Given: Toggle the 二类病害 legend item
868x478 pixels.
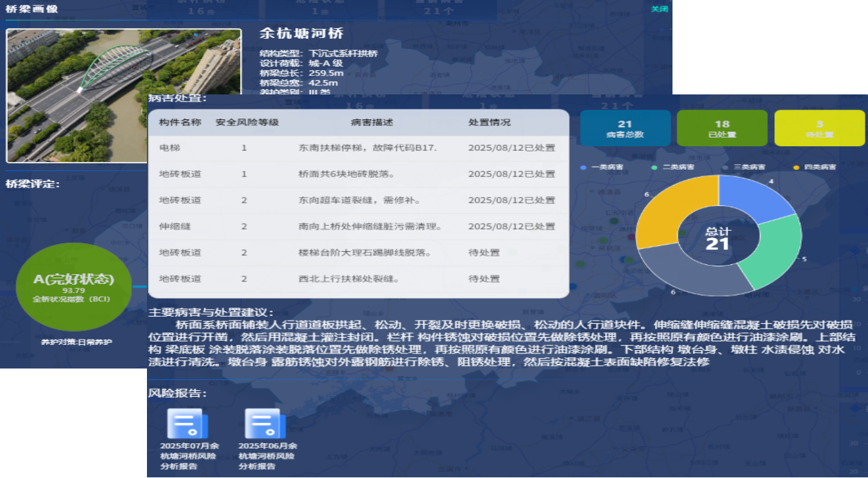Looking at the screenshot, I should pos(672,167).
